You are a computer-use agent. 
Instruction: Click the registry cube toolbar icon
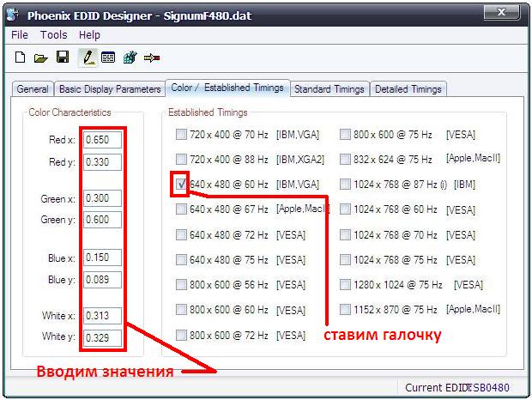(x=130, y=58)
